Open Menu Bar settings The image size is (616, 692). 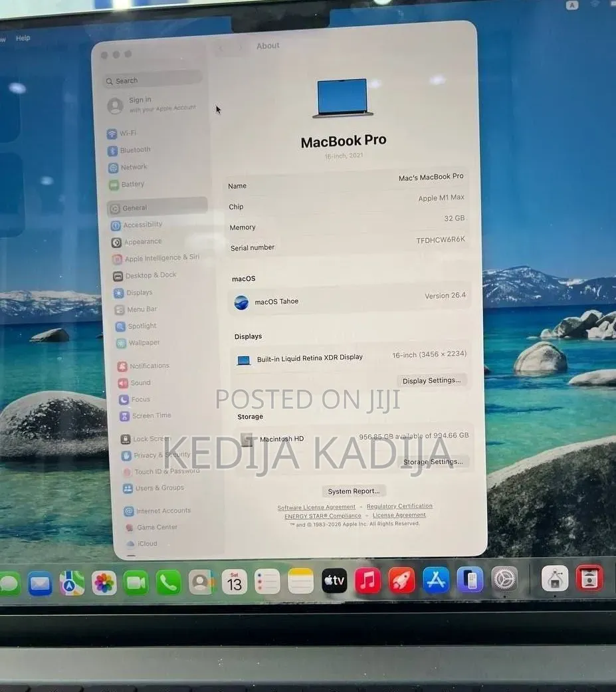tap(136, 309)
